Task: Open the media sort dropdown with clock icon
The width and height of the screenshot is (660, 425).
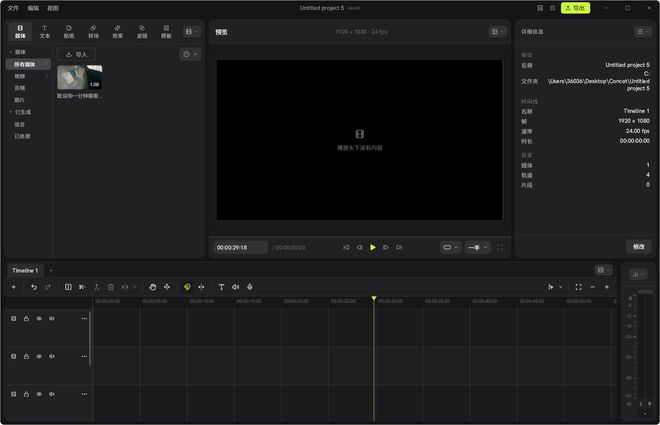Action: [190, 54]
